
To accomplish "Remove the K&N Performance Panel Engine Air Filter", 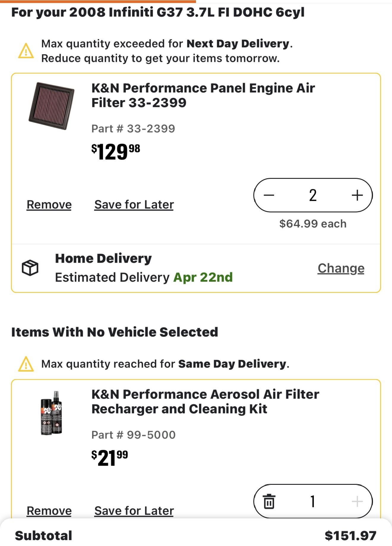I will [49, 204].
